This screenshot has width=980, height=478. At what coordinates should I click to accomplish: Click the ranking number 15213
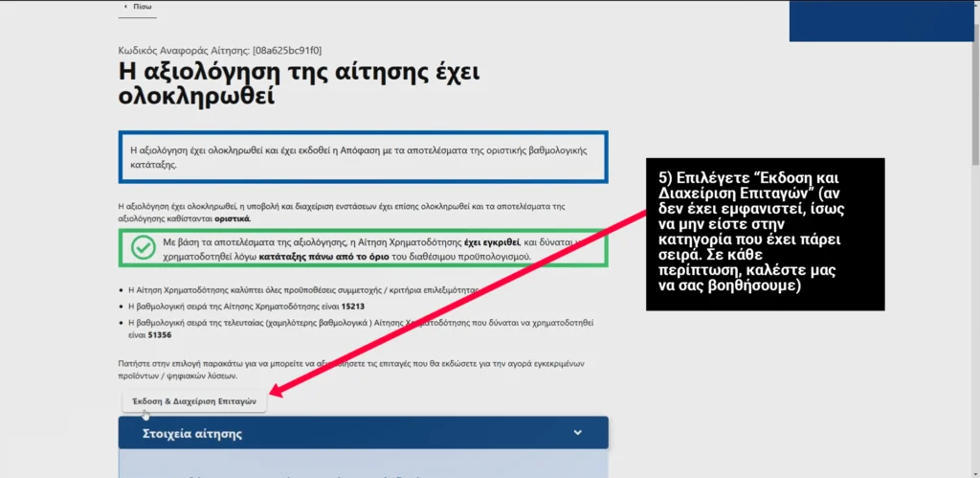[353, 307]
